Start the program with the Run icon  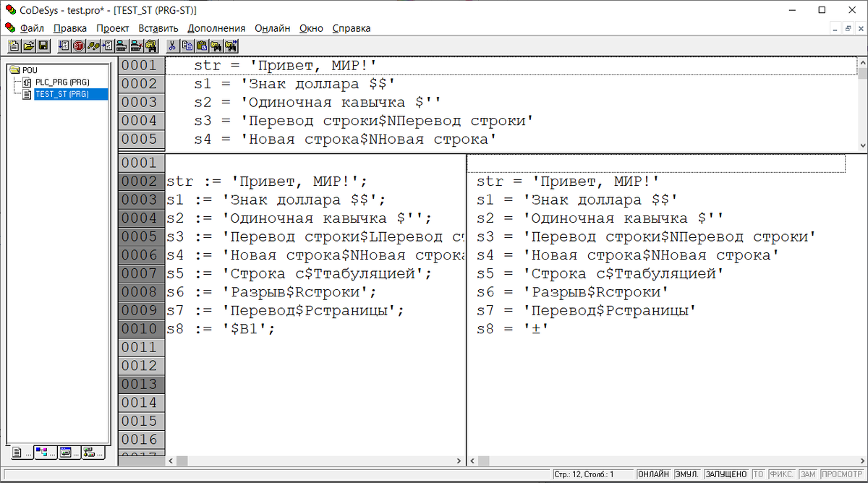tap(64, 46)
